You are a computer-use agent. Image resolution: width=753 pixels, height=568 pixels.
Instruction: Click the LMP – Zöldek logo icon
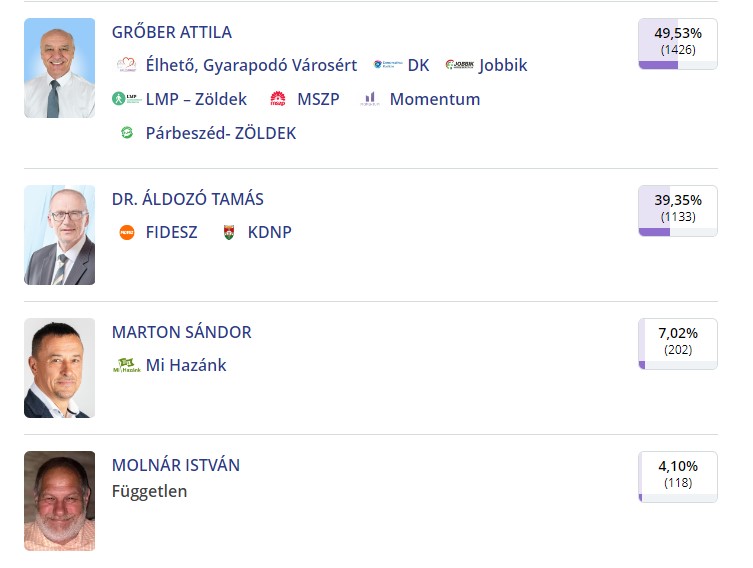point(126,99)
